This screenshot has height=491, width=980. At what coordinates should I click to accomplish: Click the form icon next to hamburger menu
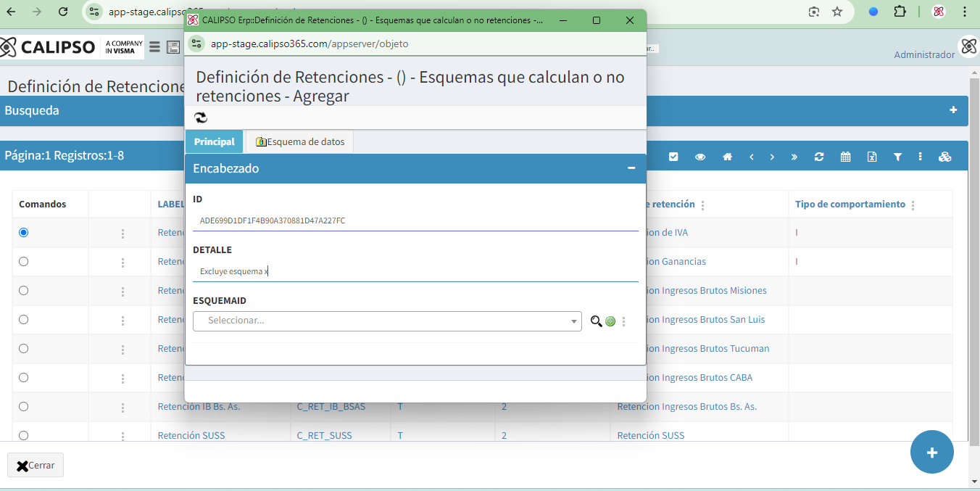pos(173,47)
